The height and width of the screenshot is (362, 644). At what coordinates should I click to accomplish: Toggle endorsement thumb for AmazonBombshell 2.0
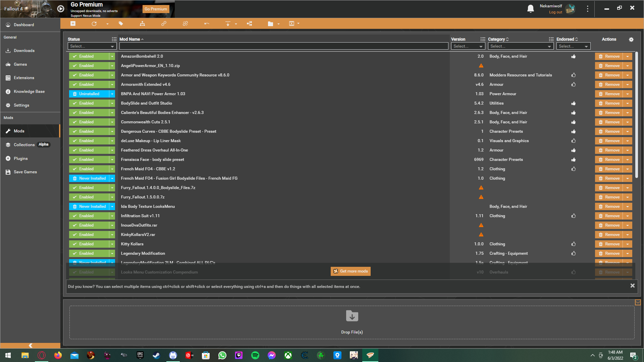coord(574,56)
